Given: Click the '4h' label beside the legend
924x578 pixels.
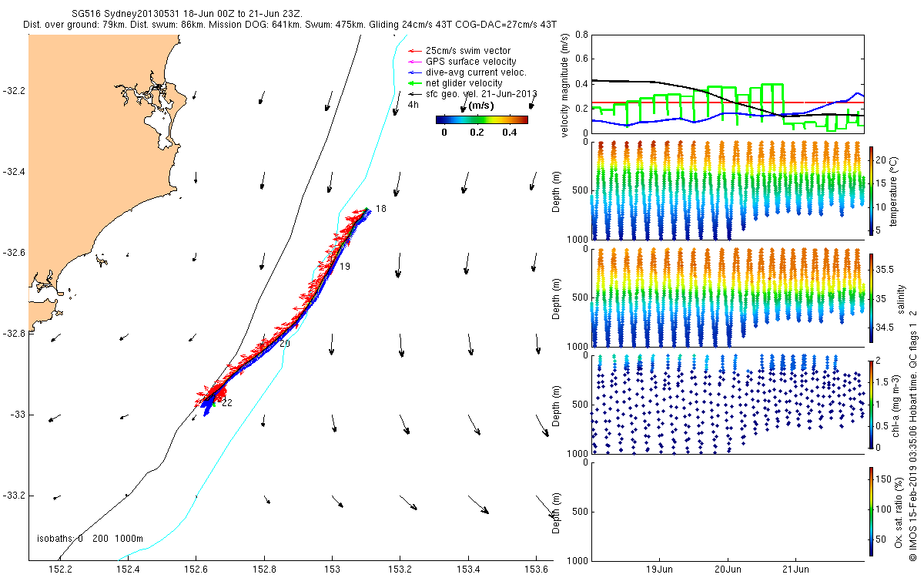Looking at the screenshot, I should pos(413,104).
